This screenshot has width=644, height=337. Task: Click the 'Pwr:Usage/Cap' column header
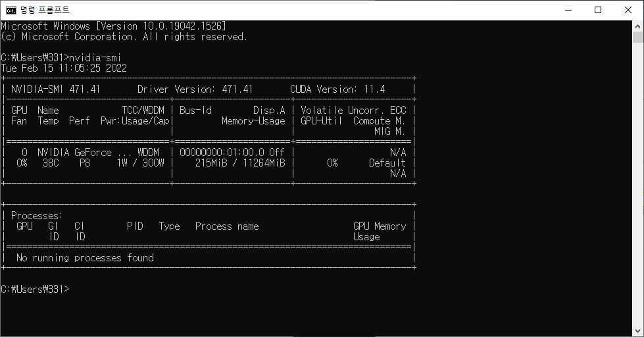[x=135, y=121]
